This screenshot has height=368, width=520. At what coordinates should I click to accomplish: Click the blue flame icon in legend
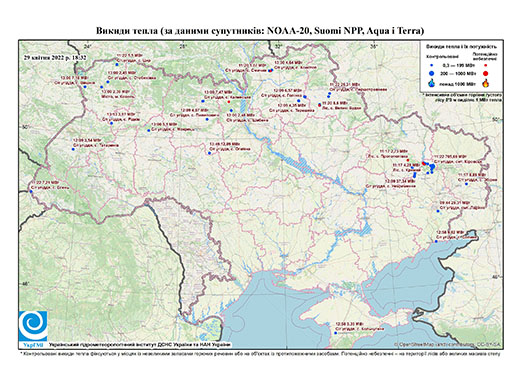(432, 83)
